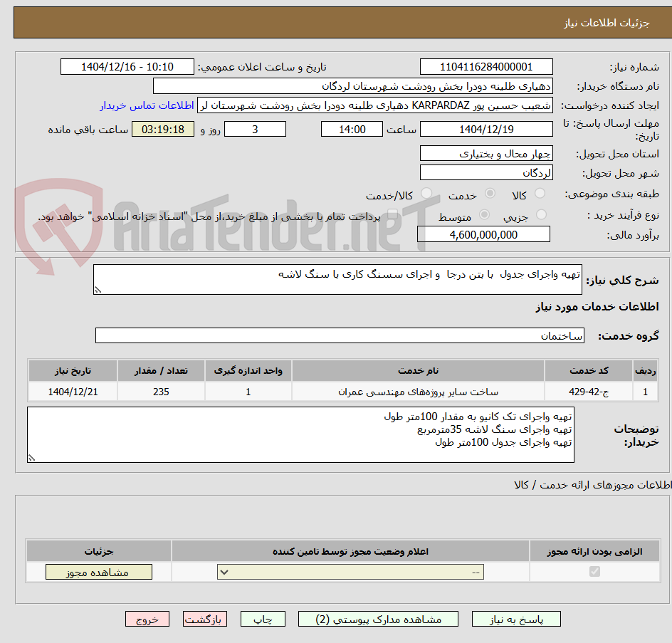Click the delivery province field چهار محال و بختیاری
Image resolution: width=672 pixels, height=643 pixels.
(486, 154)
